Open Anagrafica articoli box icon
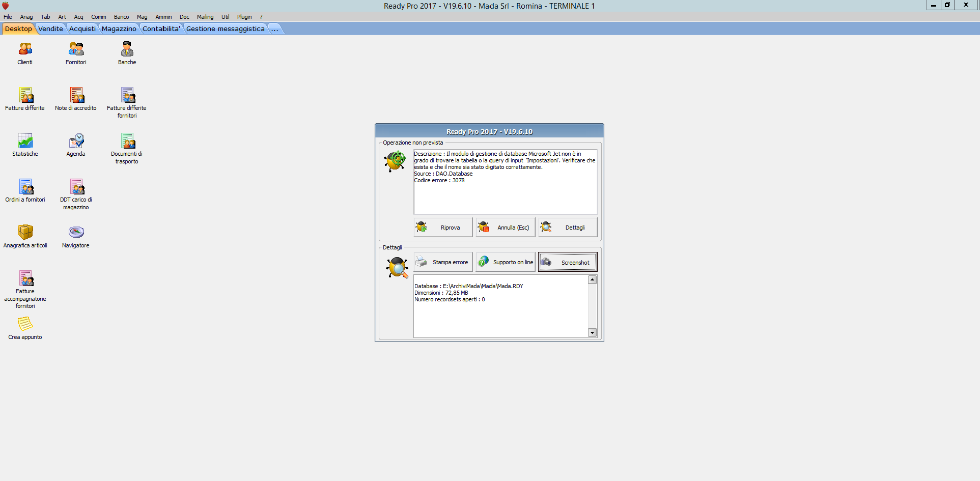980x481 pixels. point(25,237)
